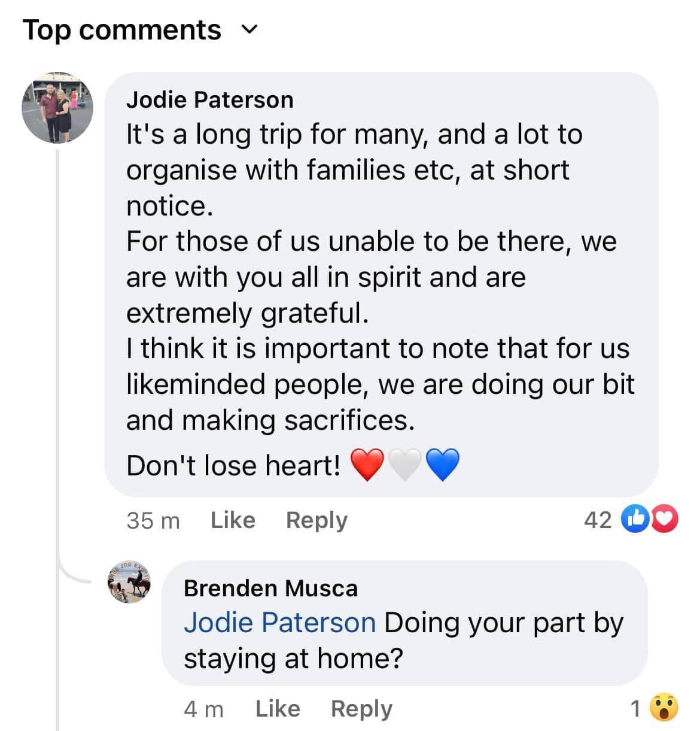Screen dimensions: 700x731
Task: Click the red heart emoji in comment
Action: tap(367, 466)
